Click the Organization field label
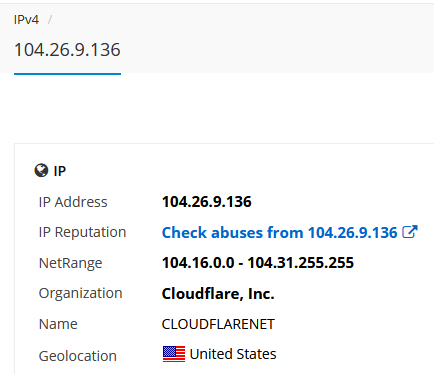Screen dimensions: 434x374 [80, 294]
